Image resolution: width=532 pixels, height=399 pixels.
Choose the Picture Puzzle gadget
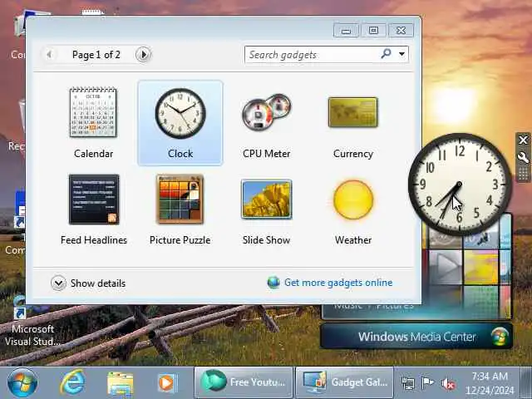(x=180, y=199)
